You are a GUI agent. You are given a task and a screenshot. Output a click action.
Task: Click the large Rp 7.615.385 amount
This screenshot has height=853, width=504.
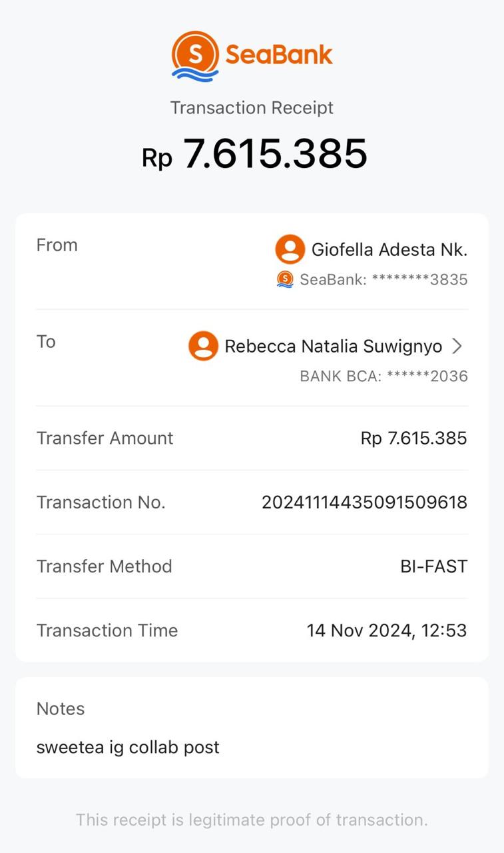tap(254, 154)
